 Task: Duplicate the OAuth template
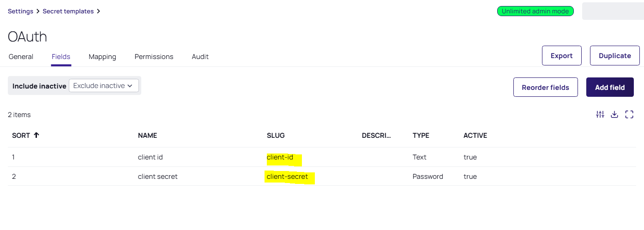point(614,55)
